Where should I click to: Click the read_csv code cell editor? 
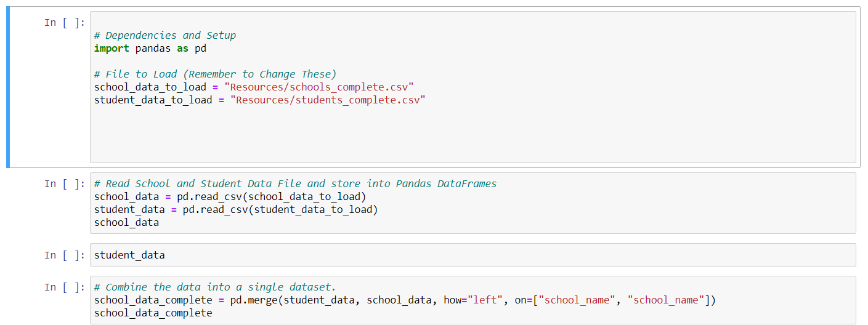pyautogui.click(x=473, y=203)
